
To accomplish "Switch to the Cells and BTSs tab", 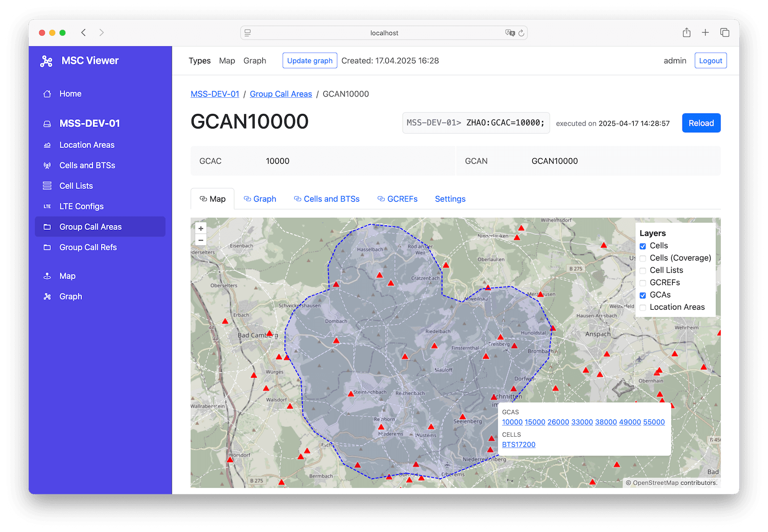I will [327, 199].
